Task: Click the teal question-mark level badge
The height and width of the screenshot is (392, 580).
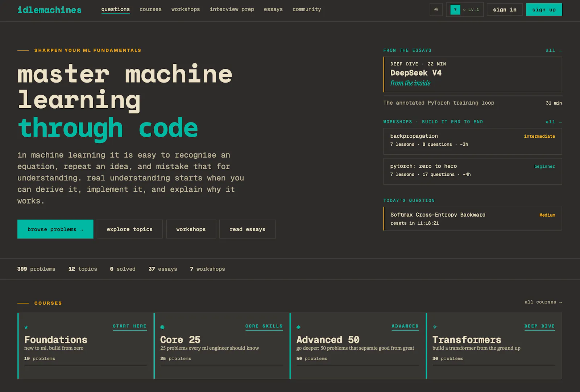Action: click(x=455, y=10)
